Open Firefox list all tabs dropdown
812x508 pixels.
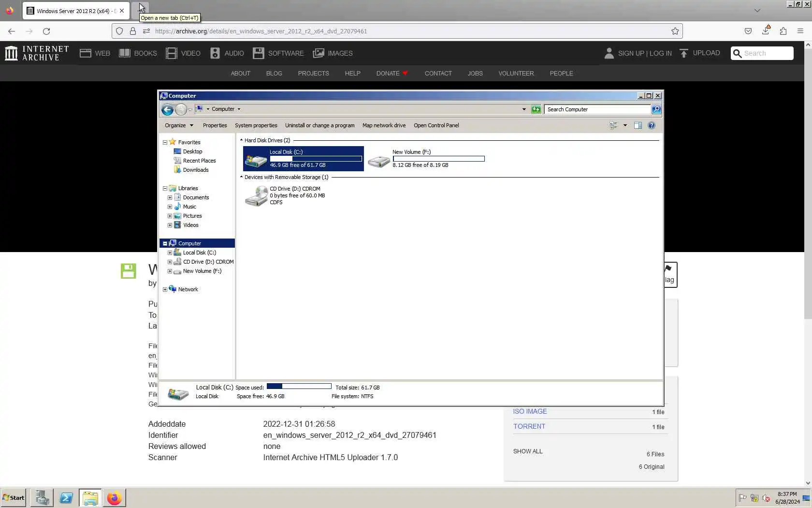757,11
